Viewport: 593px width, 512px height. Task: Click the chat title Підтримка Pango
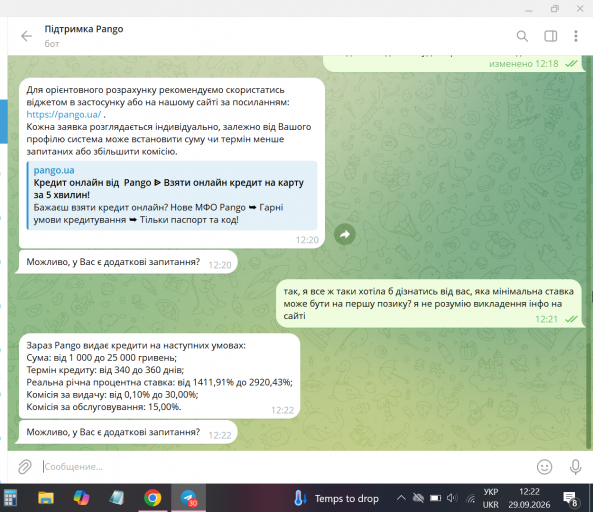pyautogui.click(x=84, y=29)
